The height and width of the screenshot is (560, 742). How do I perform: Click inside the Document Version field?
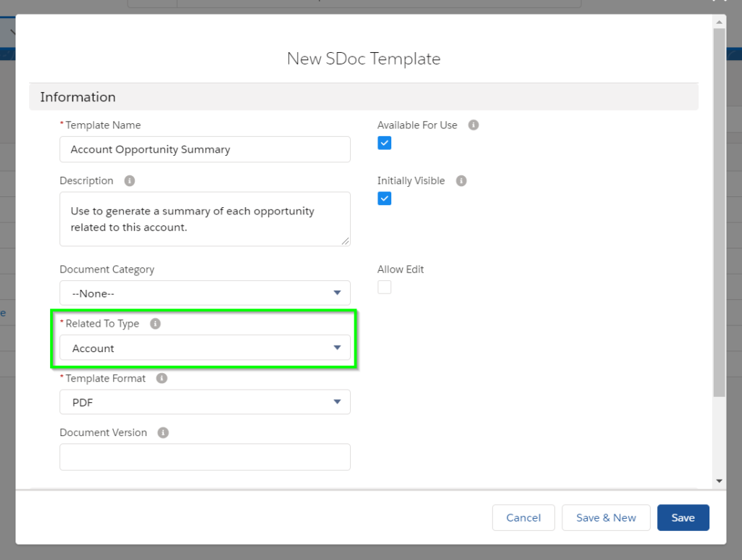pos(204,456)
